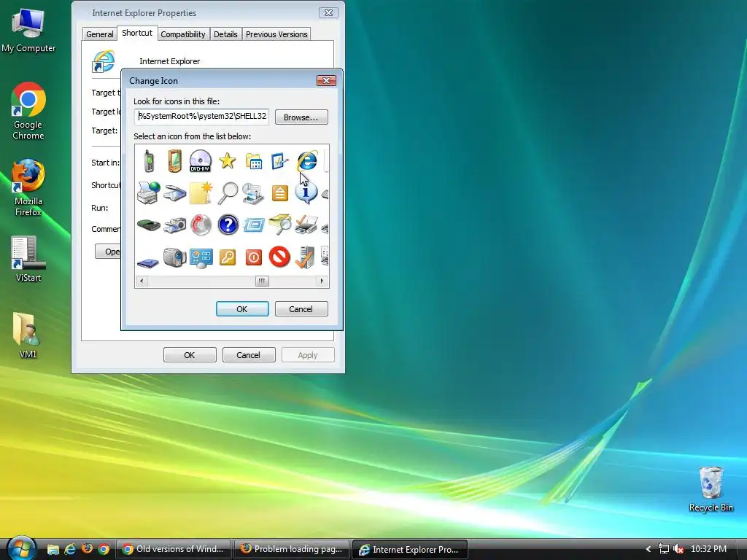Cancel the Change Icon dialog
This screenshot has width=747, height=560.
301,309
